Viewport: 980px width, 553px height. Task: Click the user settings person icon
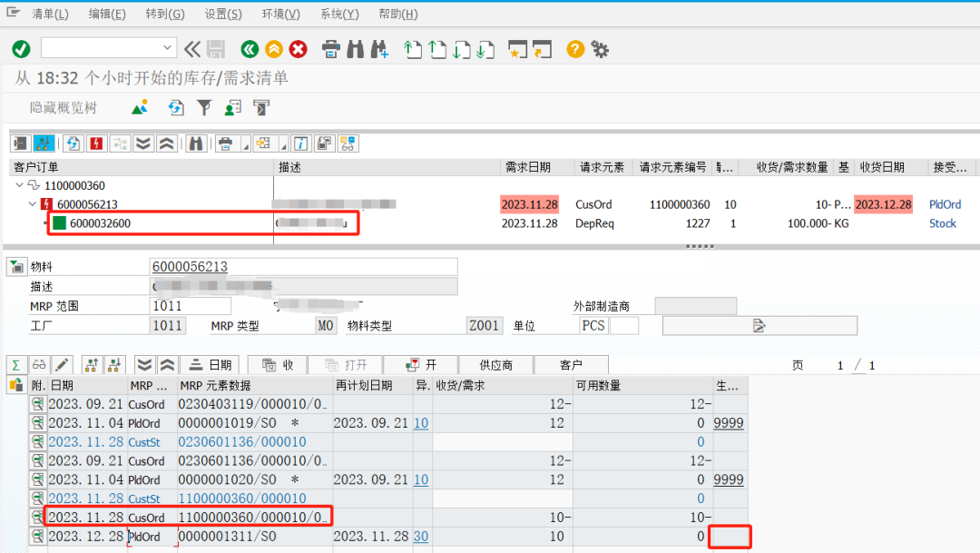(233, 107)
